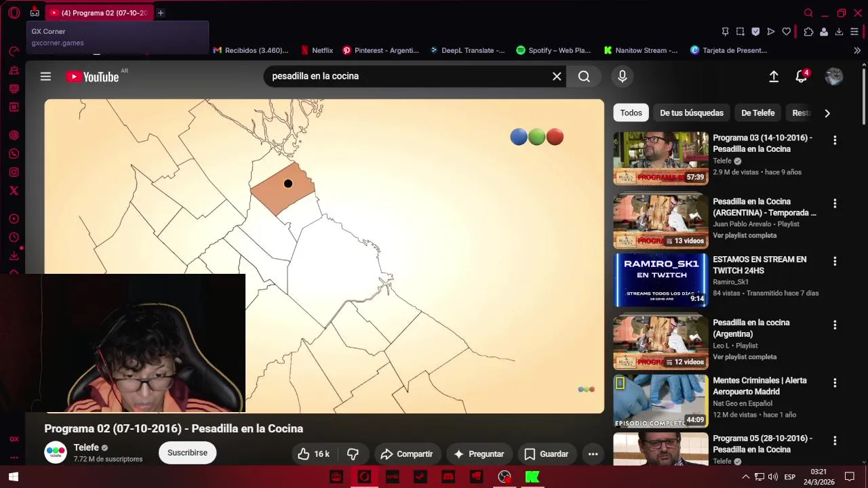The image size is (868, 488).
Task: Select the De Telefe filter chip
Action: click(x=758, y=113)
